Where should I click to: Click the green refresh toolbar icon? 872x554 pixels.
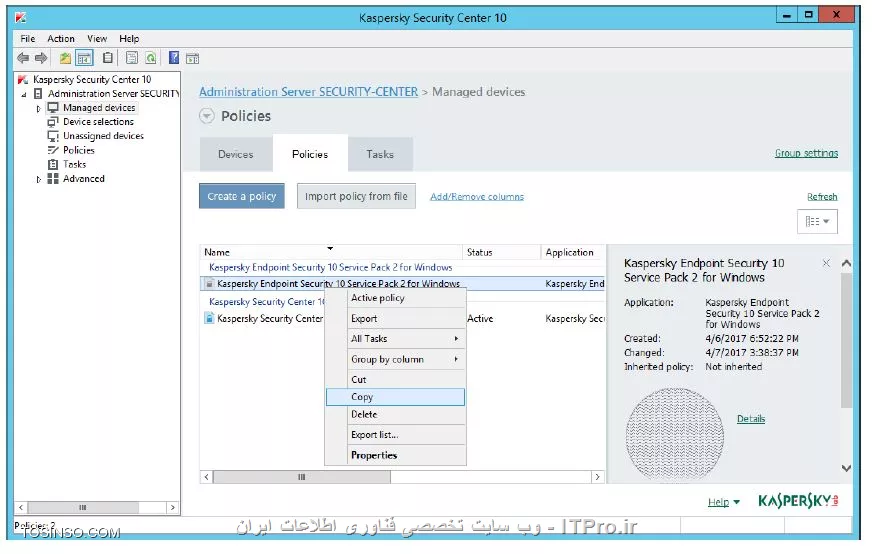click(x=150, y=58)
